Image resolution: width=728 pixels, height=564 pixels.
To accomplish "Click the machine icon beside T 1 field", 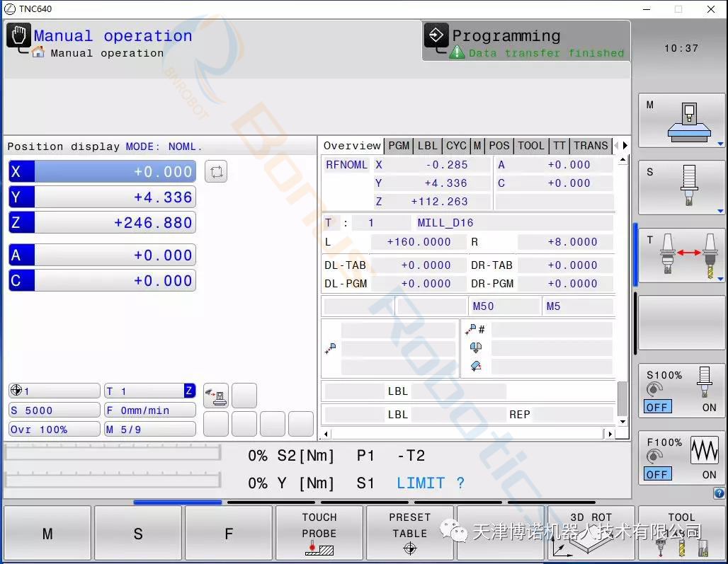I will tap(216, 396).
